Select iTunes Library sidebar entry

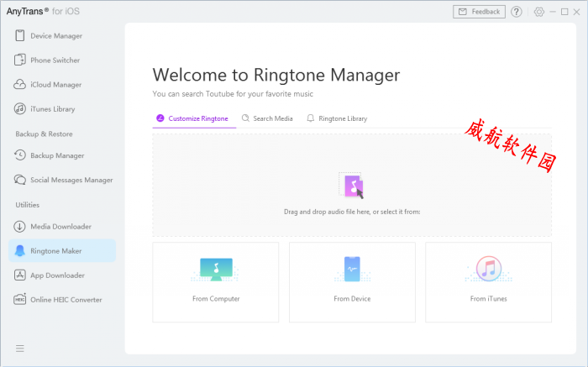point(62,108)
